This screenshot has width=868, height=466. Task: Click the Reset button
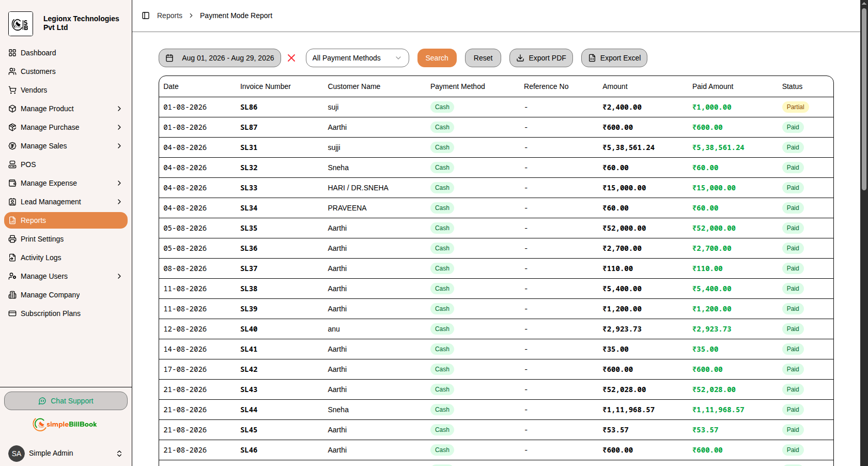point(483,58)
